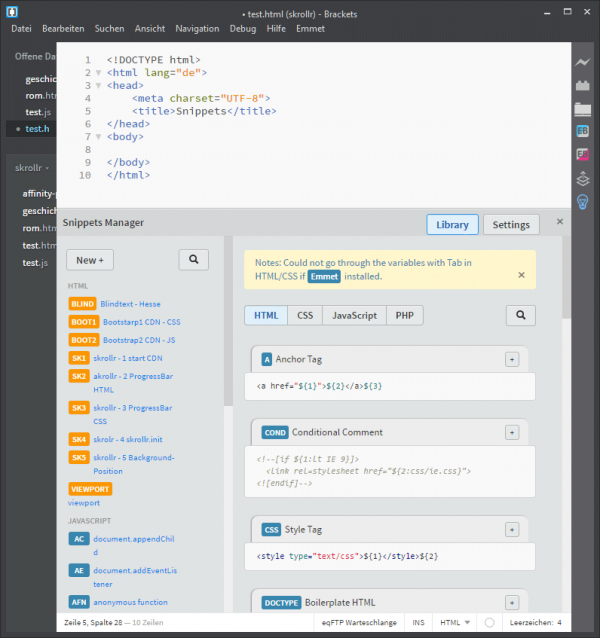Click the pink EB toolbar icon
The height and width of the screenshot is (638, 600).
pyautogui.click(x=583, y=154)
